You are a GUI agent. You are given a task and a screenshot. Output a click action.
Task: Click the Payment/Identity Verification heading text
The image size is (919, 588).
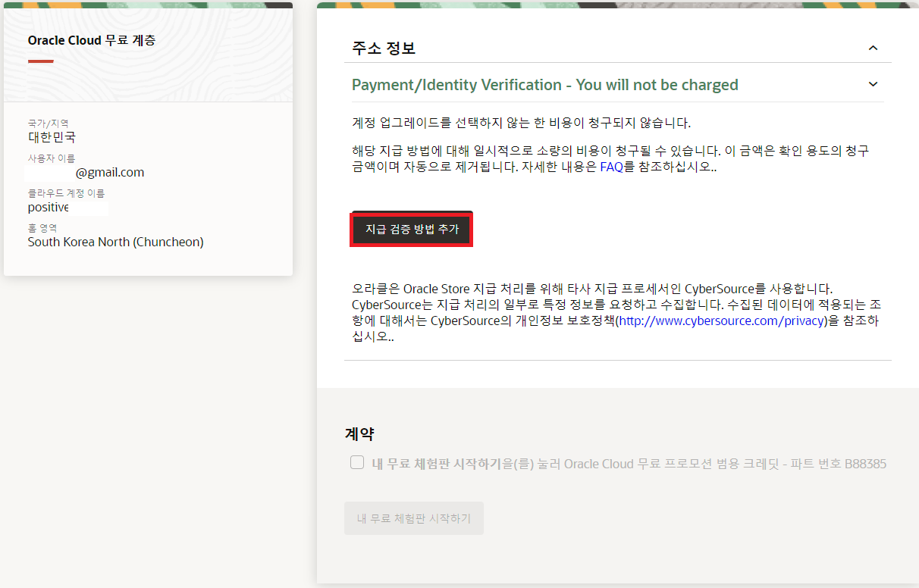(545, 85)
